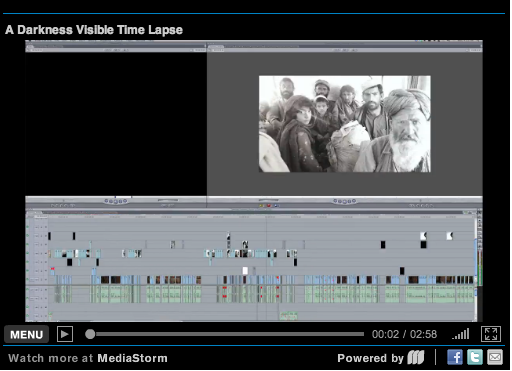Click the video title 'A Darkness Visible Time Lapse'

[x=94, y=30]
